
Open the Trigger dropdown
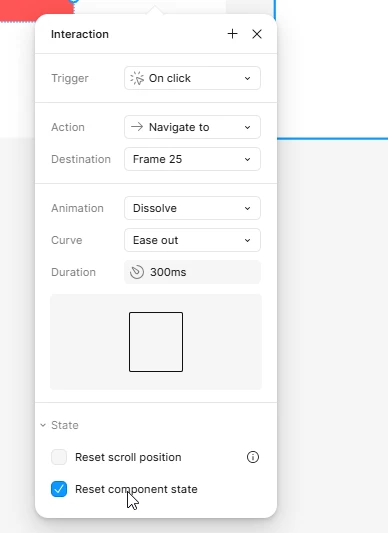point(192,78)
